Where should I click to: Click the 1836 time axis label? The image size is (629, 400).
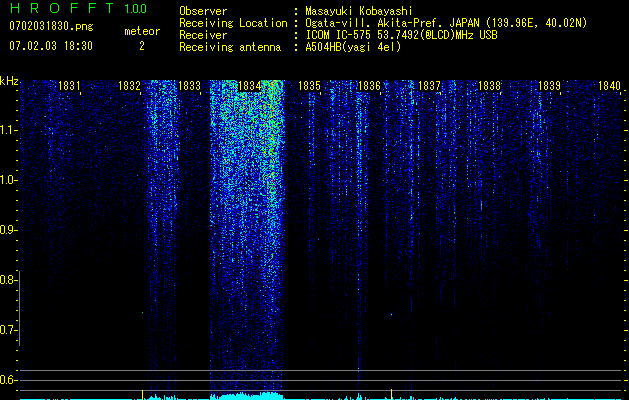369,86
